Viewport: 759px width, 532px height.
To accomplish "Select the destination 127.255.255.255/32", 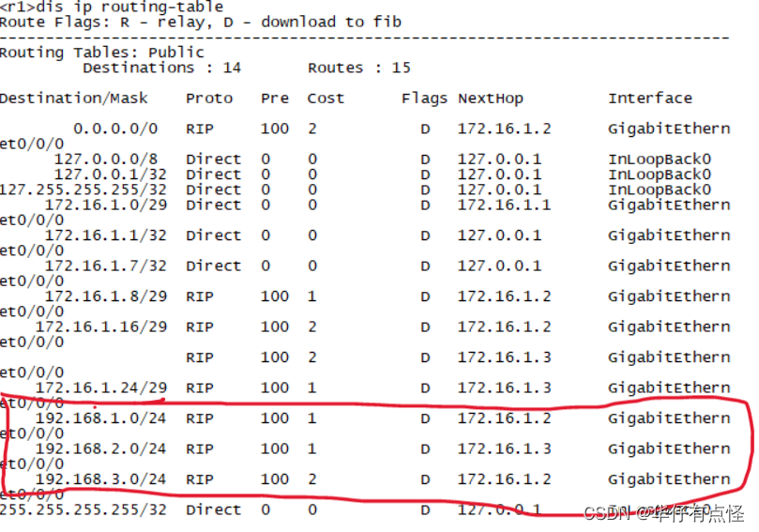I will point(83,190).
